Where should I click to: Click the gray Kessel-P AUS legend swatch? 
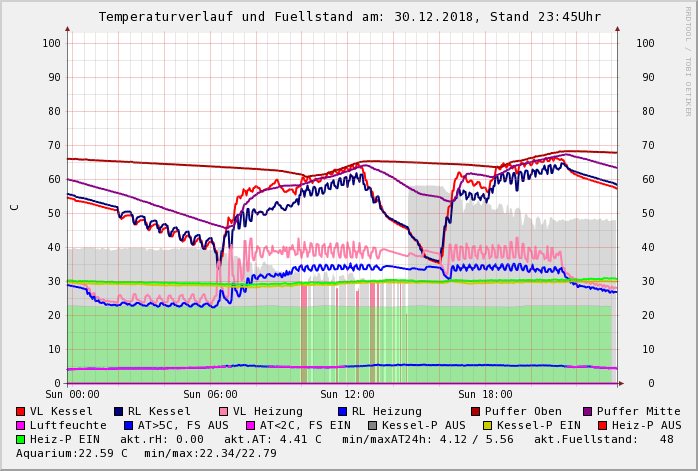click(x=372, y=425)
